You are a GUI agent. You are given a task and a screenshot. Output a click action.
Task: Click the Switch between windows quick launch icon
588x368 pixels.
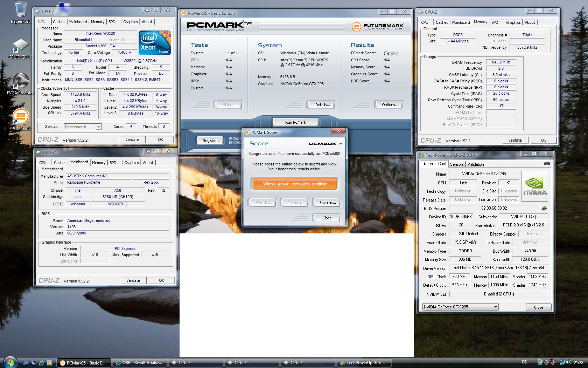[x=34, y=363]
